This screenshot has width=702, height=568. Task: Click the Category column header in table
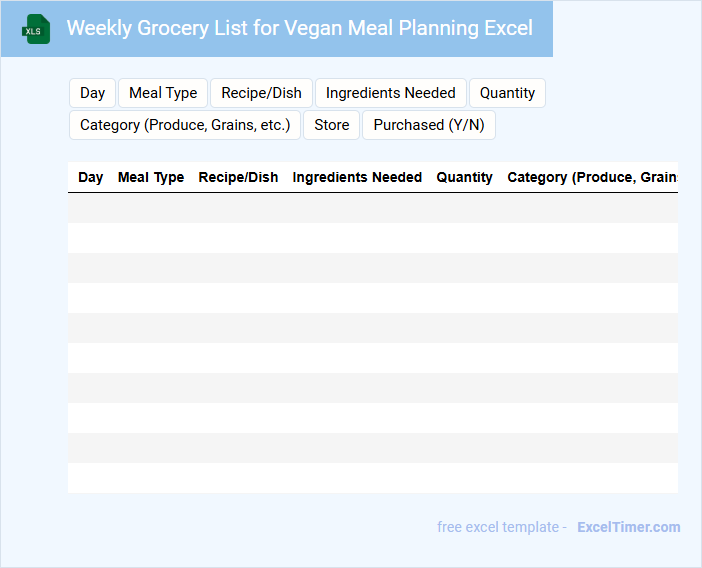(x=592, y=177)
